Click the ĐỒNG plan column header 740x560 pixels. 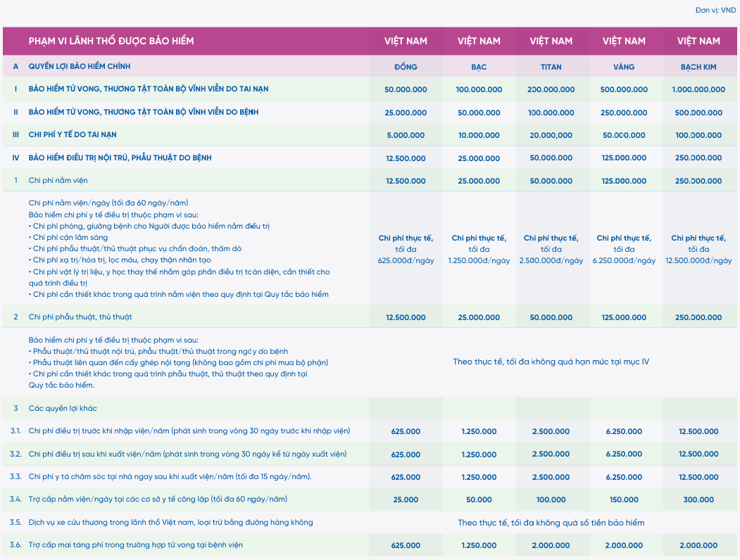pos(406,67)
